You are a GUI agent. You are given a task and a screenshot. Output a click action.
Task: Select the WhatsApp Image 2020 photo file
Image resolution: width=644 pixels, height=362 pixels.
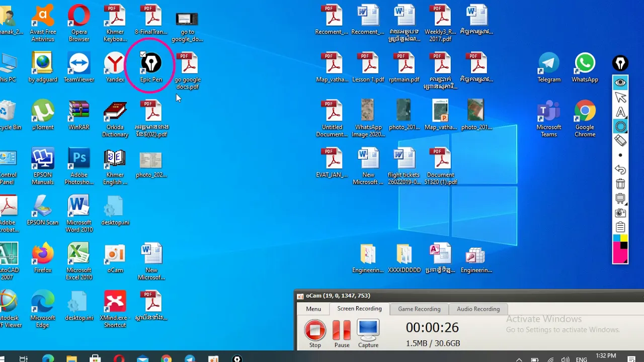pyautogui.click(x=368, y=119)
